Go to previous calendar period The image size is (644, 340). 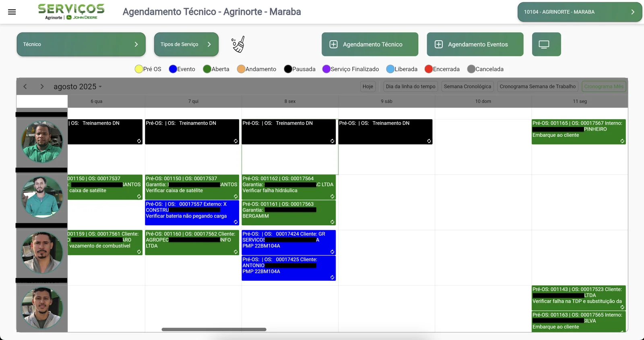click(x=25, y=87)
